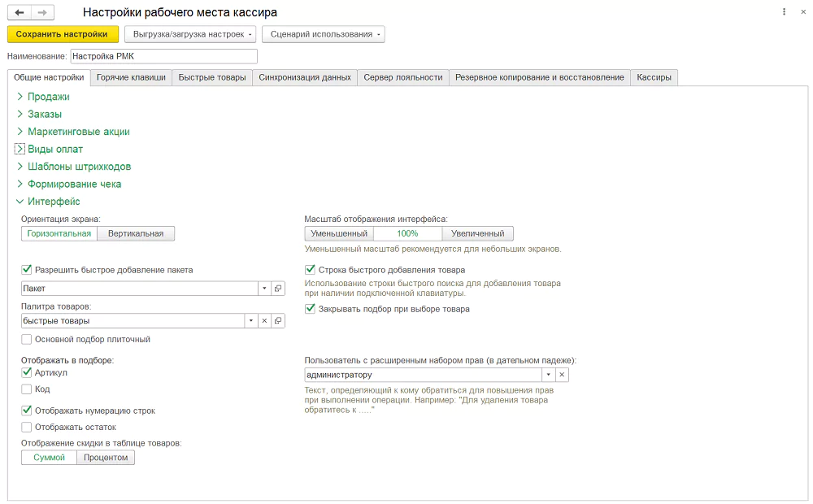
Task: Open Резервное копирование и восстановление tab
Action: click(x=540, y=77)
